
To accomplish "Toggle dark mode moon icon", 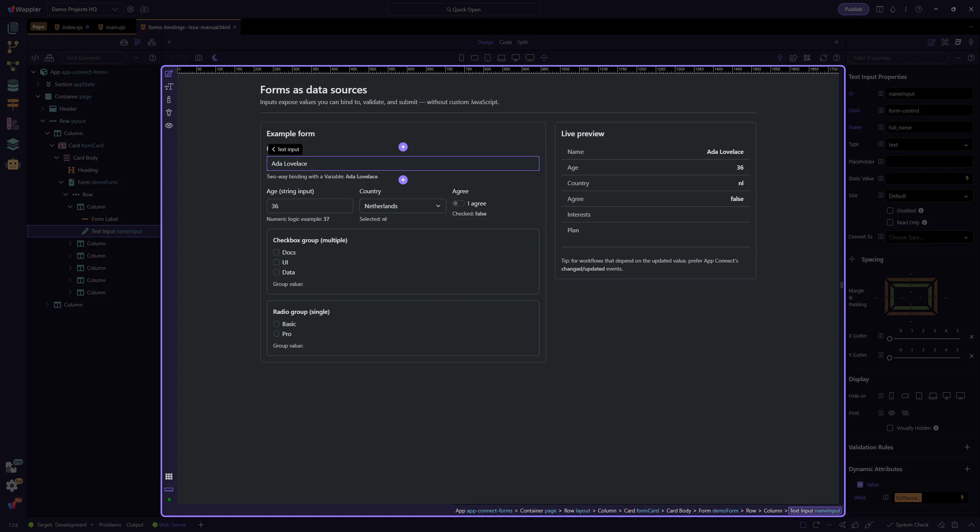I will pos(215,58).
